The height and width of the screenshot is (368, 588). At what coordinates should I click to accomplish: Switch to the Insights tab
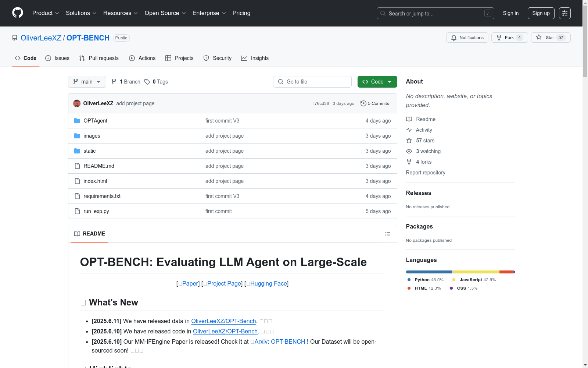(x=255, y=58)
